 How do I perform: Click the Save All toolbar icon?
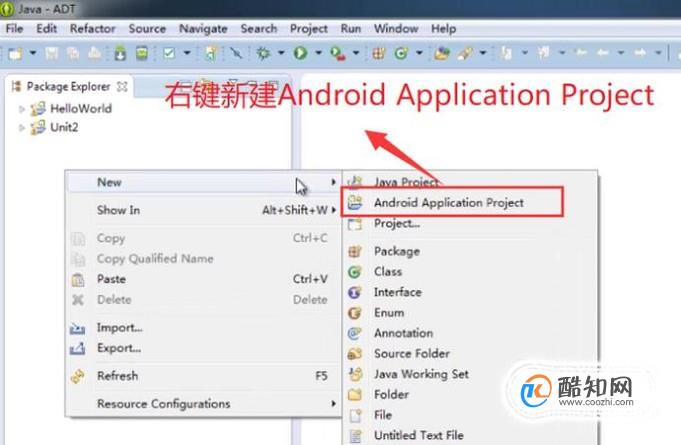(73, 53)
